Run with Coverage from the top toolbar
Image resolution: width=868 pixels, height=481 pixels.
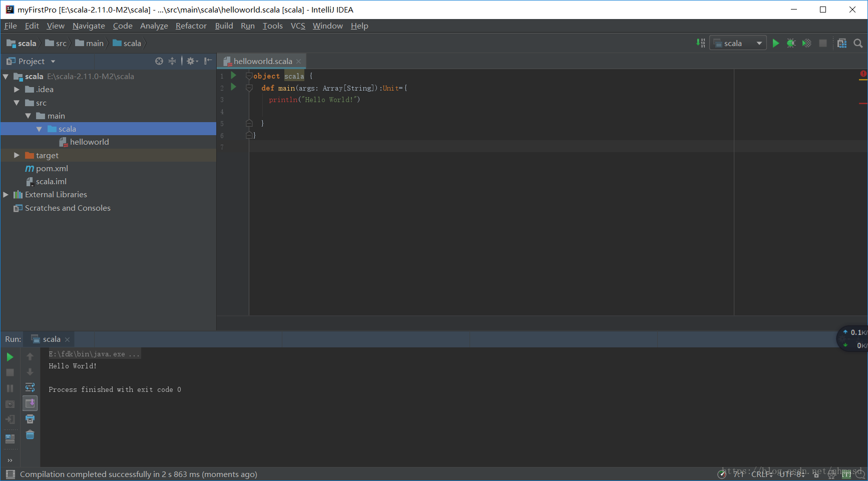(806, 44)
